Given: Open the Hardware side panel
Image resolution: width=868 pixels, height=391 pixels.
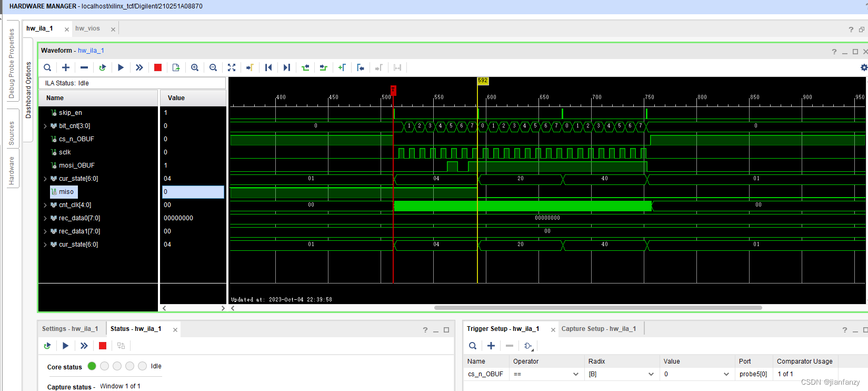Looking at the screenshot, I should (12, 171).
